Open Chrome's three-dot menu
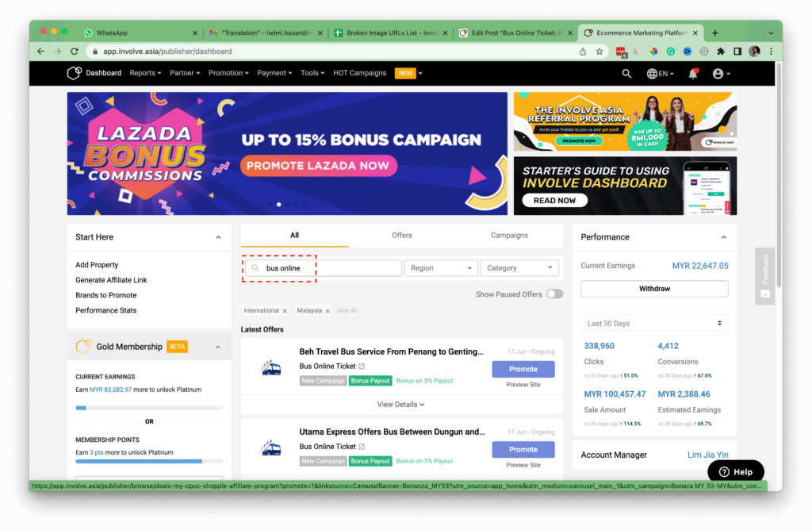The height and width of the screenshot is (530, 812). [771, 52]
